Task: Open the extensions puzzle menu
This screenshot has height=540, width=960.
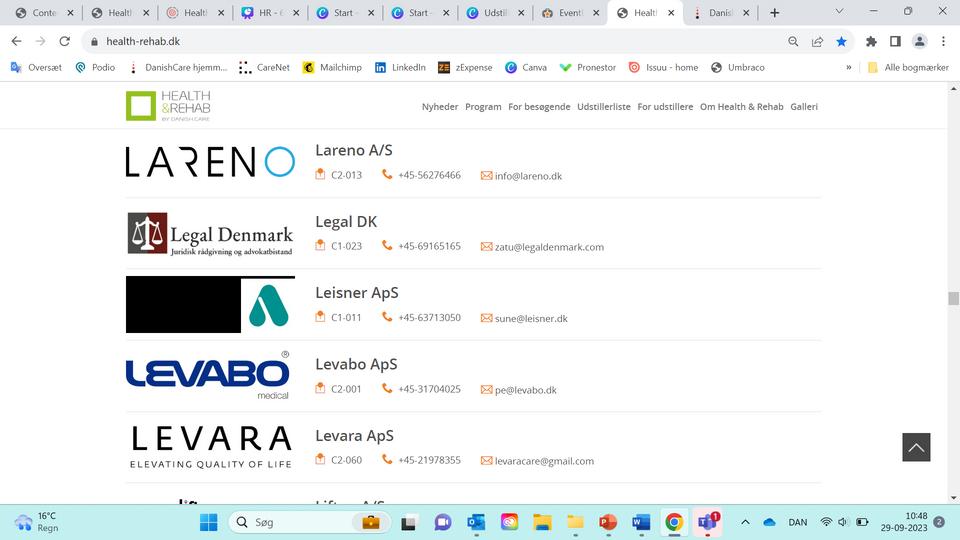Action: [x=871, y=41]
